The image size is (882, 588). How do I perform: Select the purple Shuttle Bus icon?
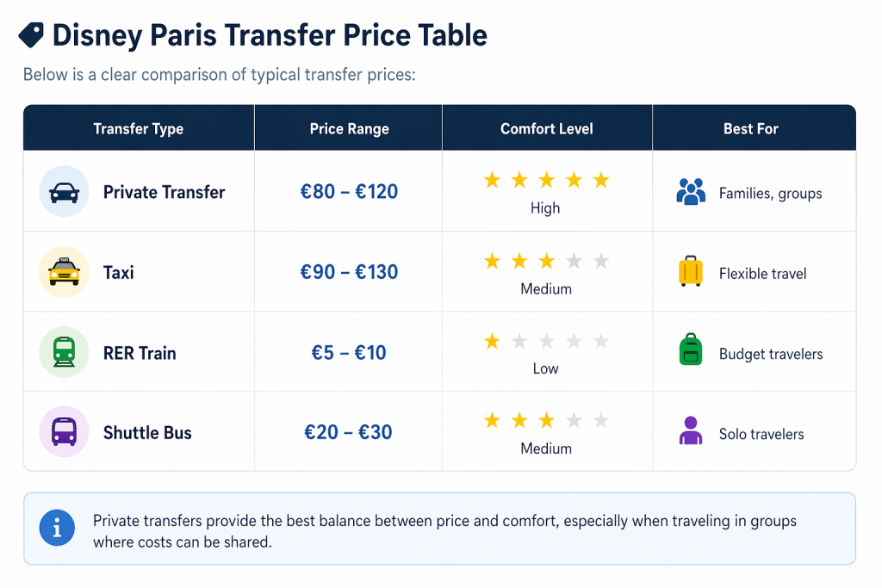point(65,431)
